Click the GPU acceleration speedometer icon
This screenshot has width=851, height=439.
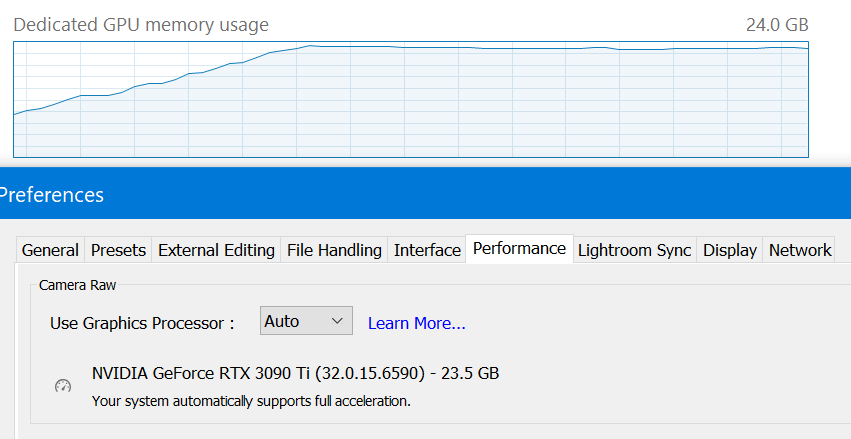pyautogui.click(x=63, y=386)
